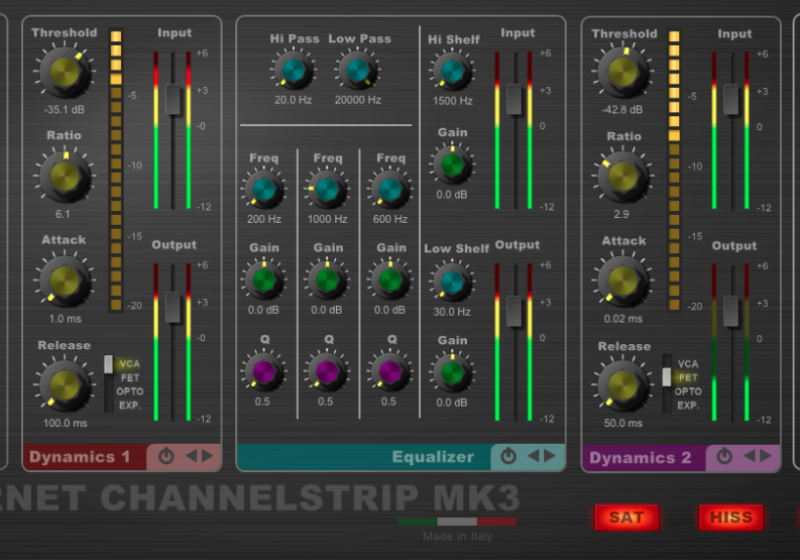Click the Low Shelf frequency knob

452,283
